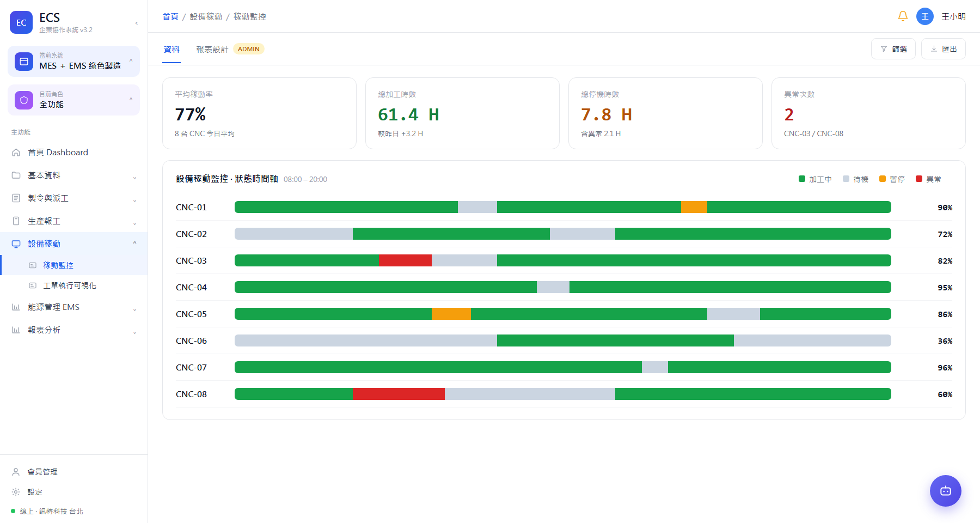Click CNC-06 row label
The image size is (980, 523).
(191, 341)
